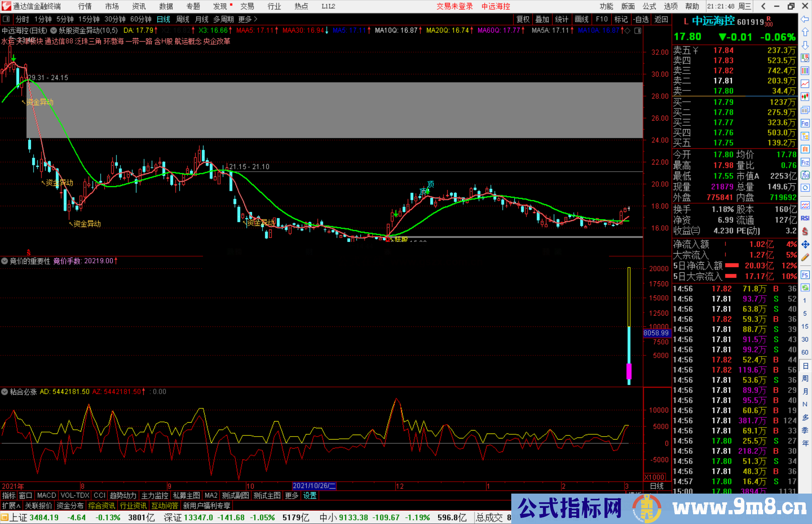Click the up arrow icon in sidebar
This screenshot has width=812, height=524.
point(805,32)
